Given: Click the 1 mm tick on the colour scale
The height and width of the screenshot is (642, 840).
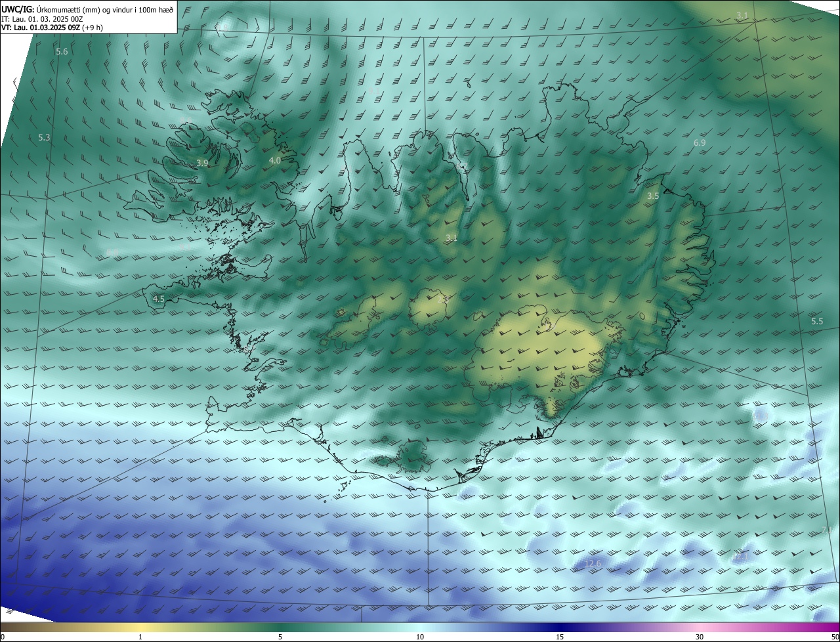Looking at the screenshot, I should point(140,637).
